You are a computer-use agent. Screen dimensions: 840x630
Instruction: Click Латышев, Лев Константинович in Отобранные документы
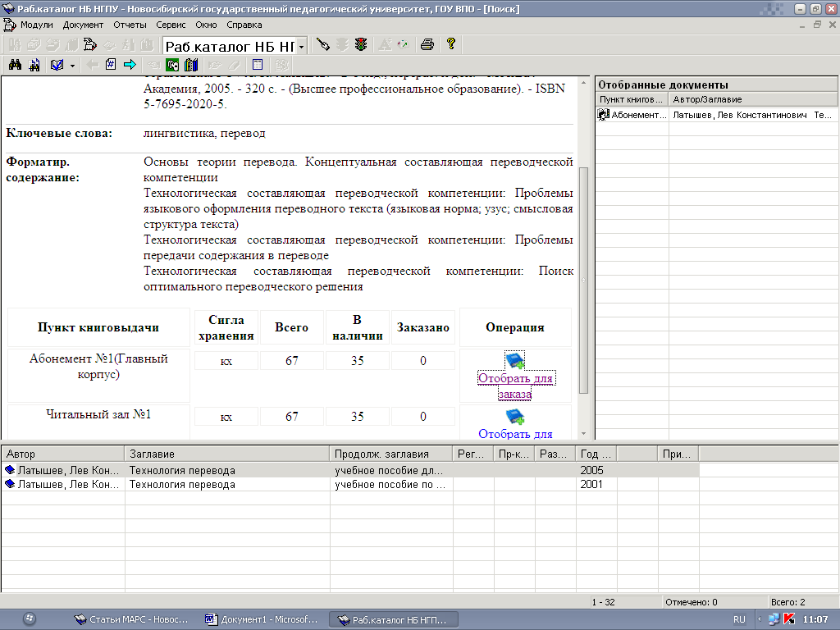point(740,115)
